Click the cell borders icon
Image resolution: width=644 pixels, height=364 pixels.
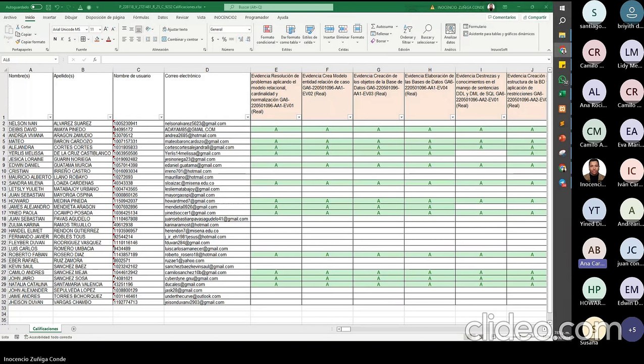pos(83,39)
